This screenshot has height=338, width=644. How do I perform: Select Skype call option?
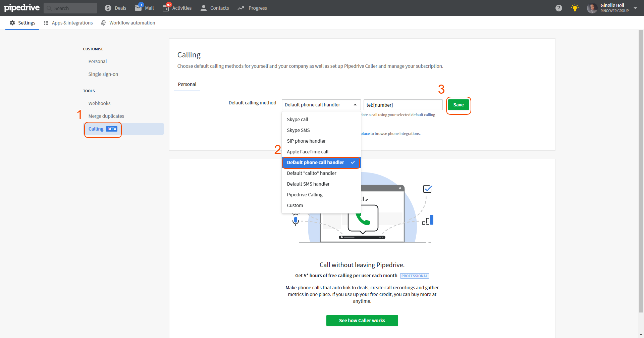point(321,119)
